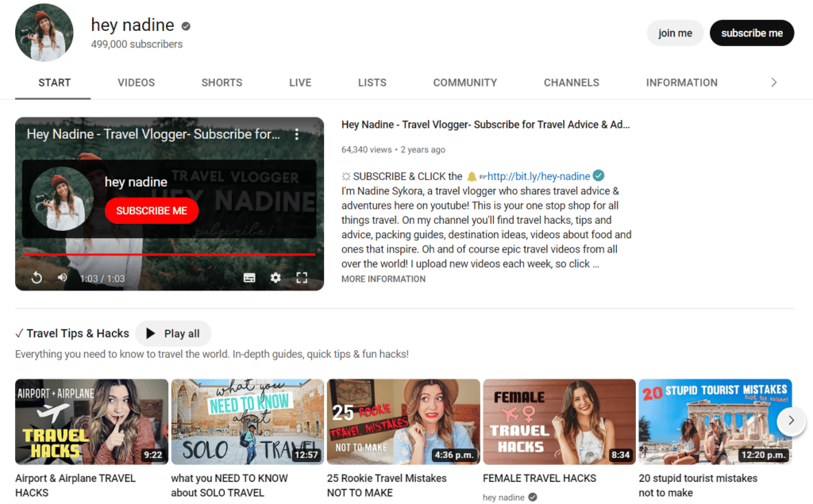The width and height of the screenshot is (813, 504).
Task: Open the bit.ly/hey-nadine link
Action: tap(539, 176)
